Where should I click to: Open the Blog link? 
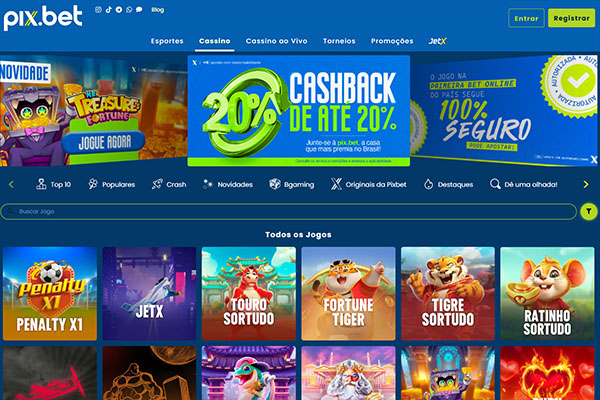tap(157, 10)
